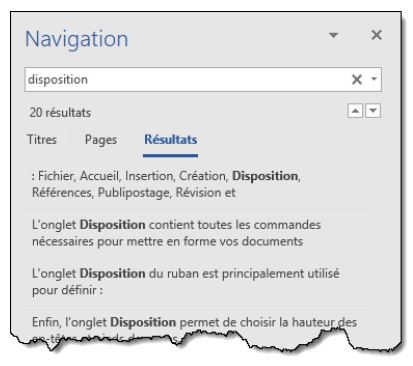Viewport: 413px width, 366px height.
Task: Click the Navigation pane title
Action: coord(77,39)
